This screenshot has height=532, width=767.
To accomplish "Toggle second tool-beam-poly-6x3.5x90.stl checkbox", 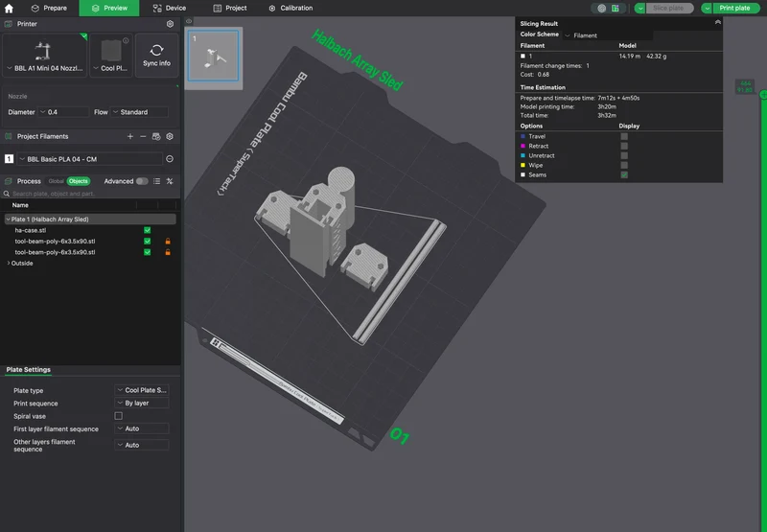I will (148, 252).
